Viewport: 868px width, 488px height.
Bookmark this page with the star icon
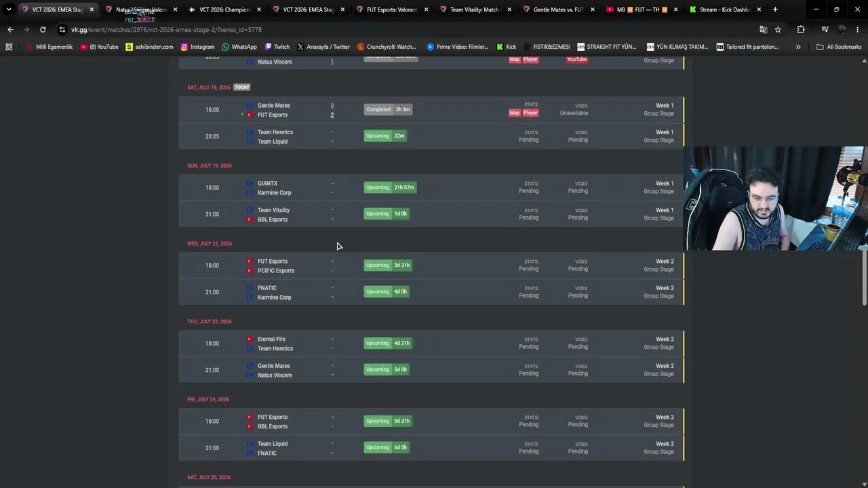pyautogui.click(x=778, y=30)
